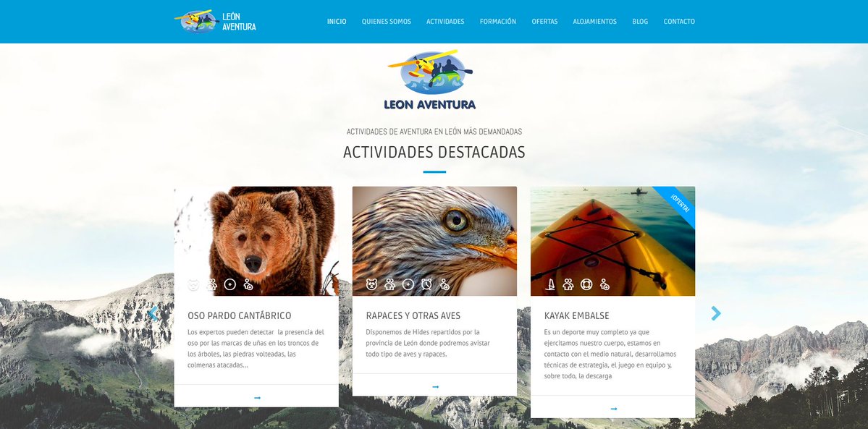Screen dimensions: 868x429
Task: Open the Ofertas menu item
Action: pyautogui.click(x=544, y=22)
